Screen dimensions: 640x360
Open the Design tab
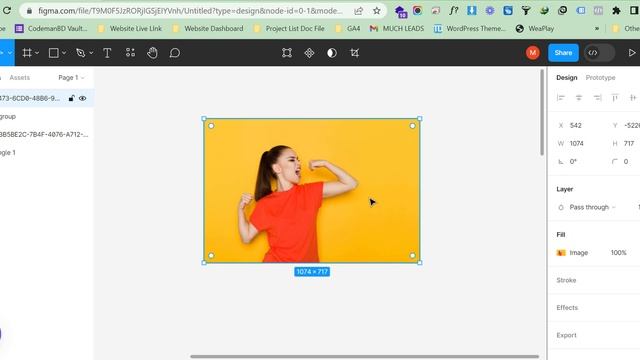coord(567,78)
